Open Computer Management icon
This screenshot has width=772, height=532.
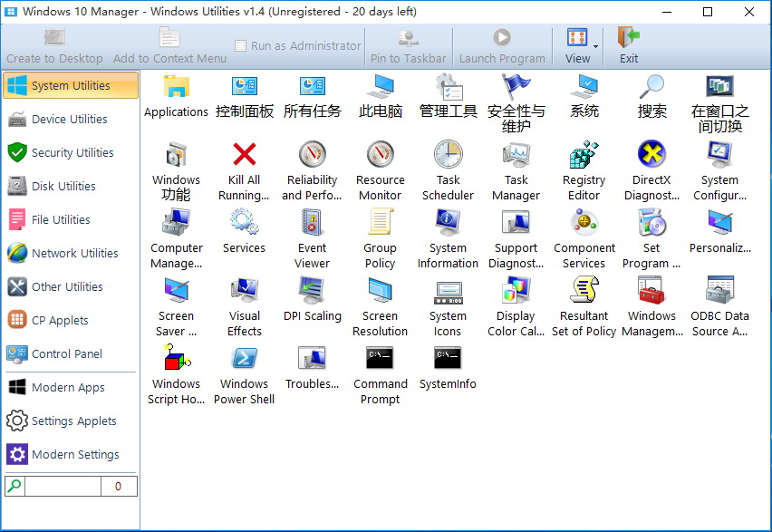(x=177, y=222)
